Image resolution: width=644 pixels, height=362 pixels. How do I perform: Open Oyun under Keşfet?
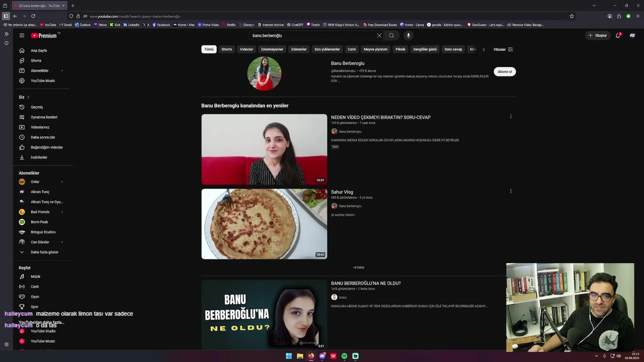coord(35,297)
